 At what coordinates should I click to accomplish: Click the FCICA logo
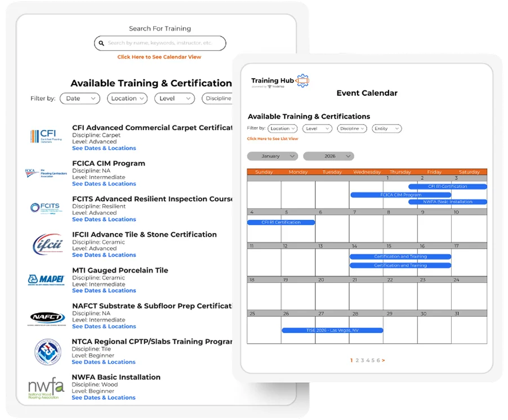click(x=46, y=173)
